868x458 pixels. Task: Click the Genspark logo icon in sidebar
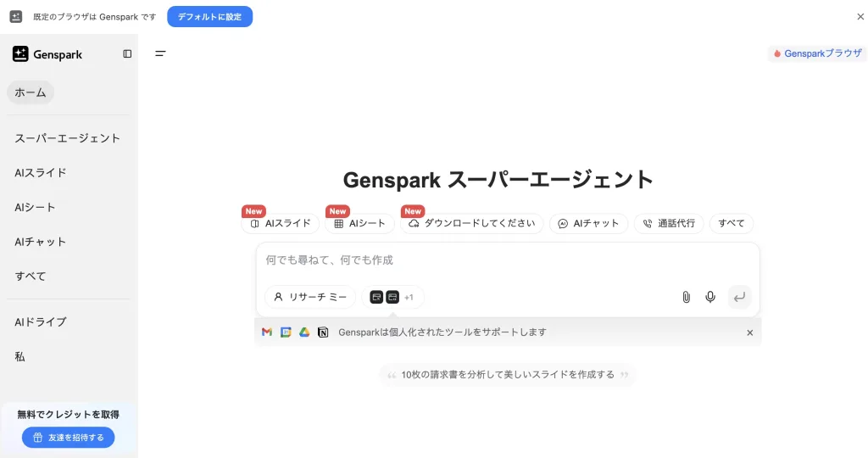pos(20,53)
